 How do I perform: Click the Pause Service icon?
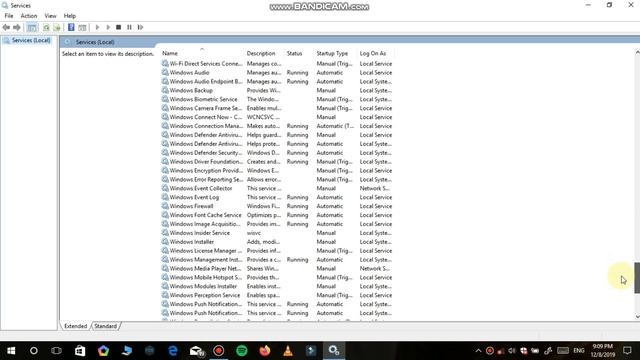(129, 27)
